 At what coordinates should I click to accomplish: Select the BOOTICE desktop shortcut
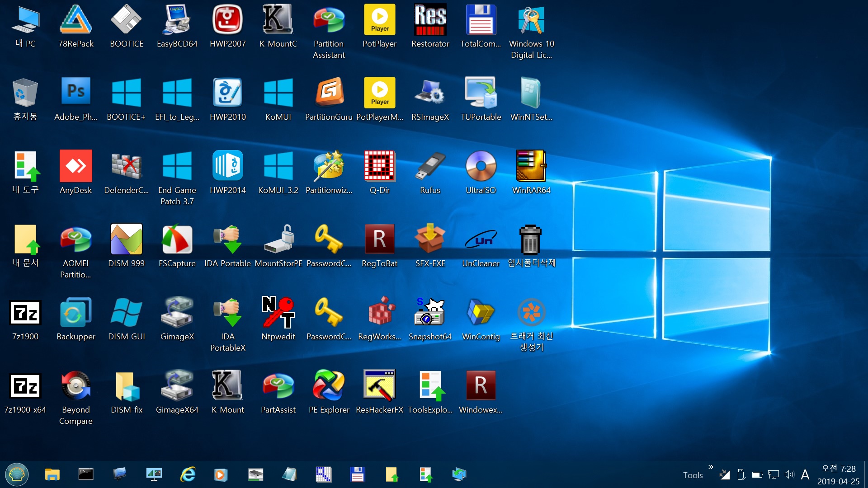click(126, 20)
